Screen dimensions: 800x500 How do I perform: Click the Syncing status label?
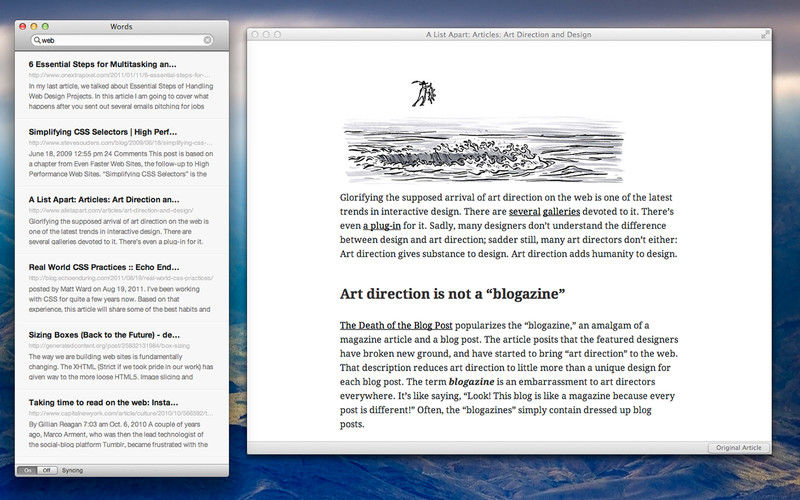point(72,470)
